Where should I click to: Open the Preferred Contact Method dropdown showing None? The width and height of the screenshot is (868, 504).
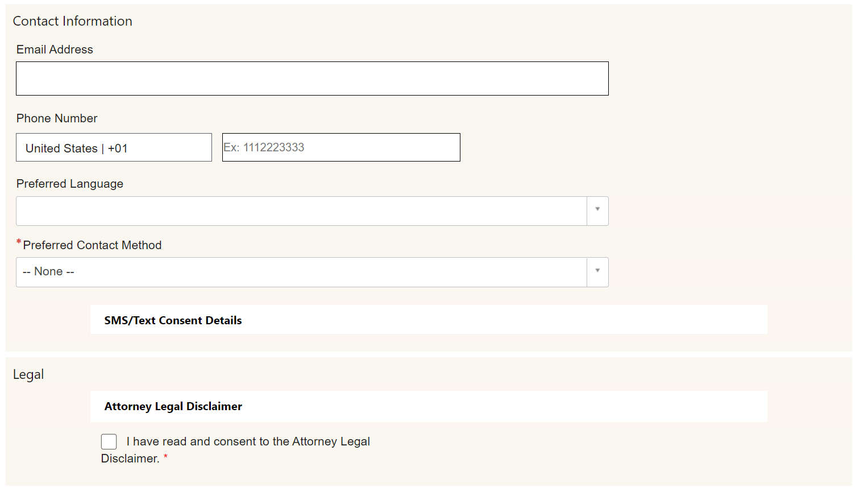tap(301, 272)
